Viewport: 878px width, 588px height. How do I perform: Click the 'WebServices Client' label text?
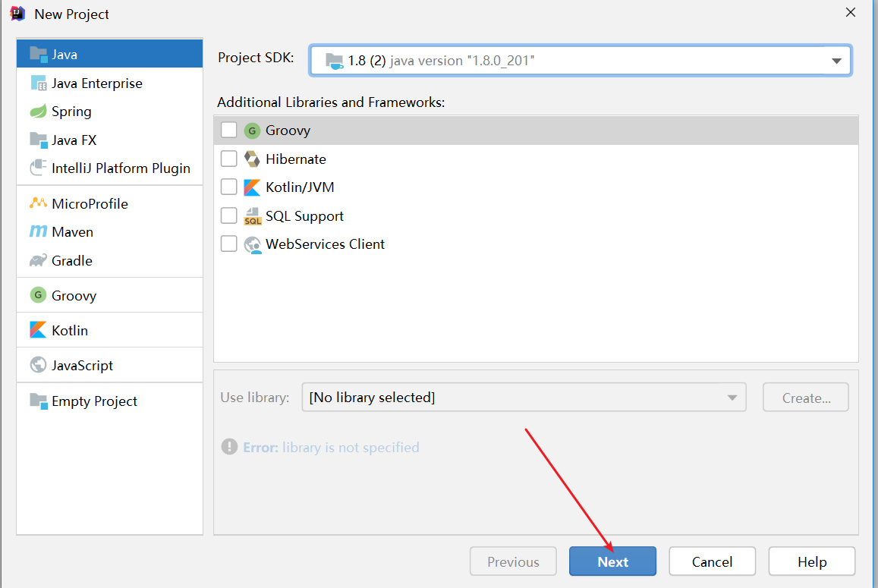[x=325, y=244]
